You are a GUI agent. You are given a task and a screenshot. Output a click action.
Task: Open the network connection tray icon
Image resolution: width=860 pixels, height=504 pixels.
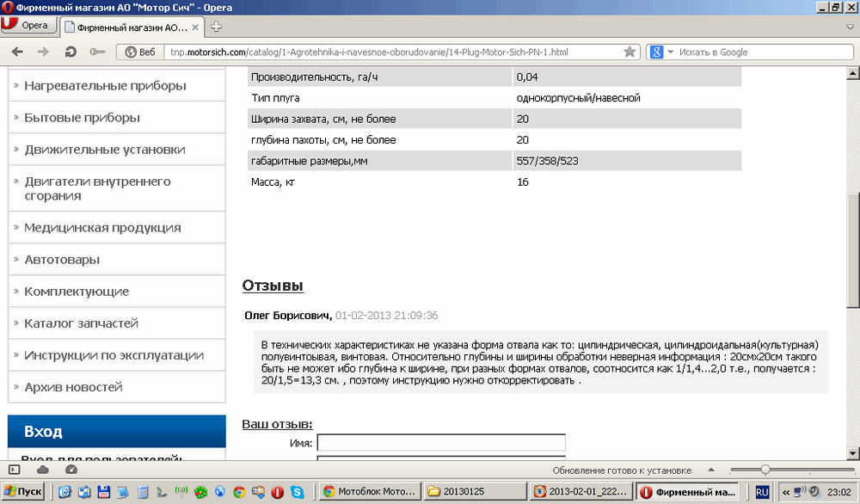coord(800,491)
